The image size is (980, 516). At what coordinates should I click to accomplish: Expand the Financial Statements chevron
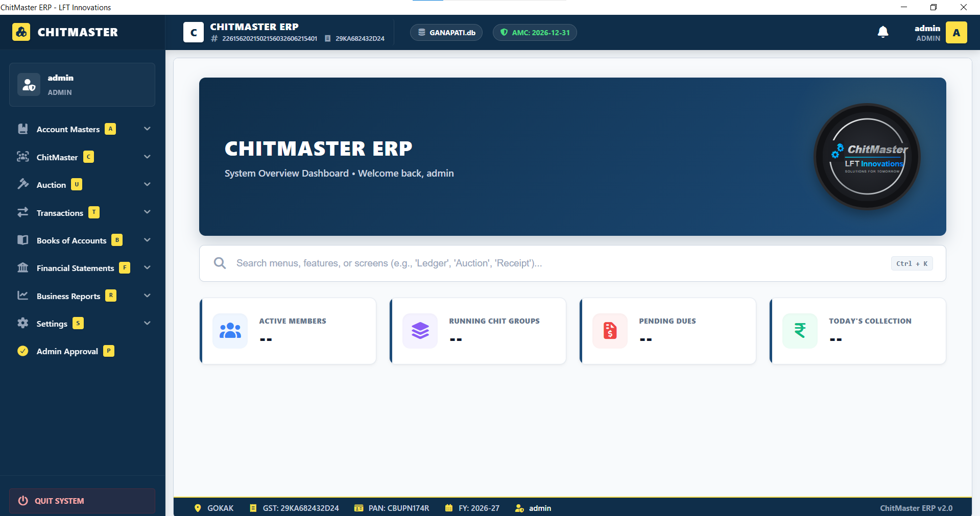point(147,267)
